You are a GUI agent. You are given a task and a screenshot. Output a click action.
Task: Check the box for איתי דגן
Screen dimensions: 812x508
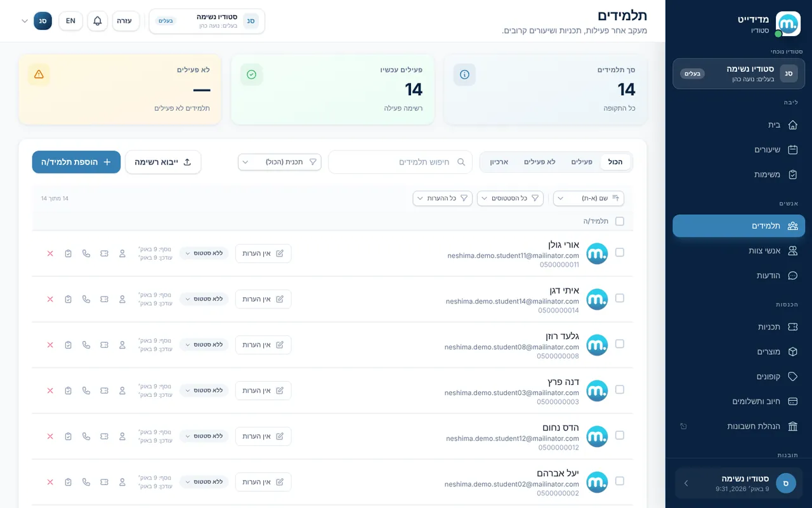[620, 298]
